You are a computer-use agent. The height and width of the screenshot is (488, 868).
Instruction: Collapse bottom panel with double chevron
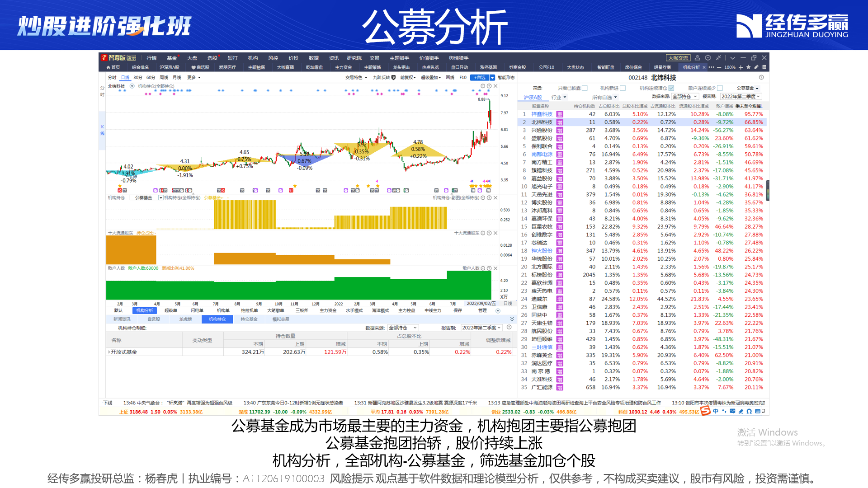(512, 319)
